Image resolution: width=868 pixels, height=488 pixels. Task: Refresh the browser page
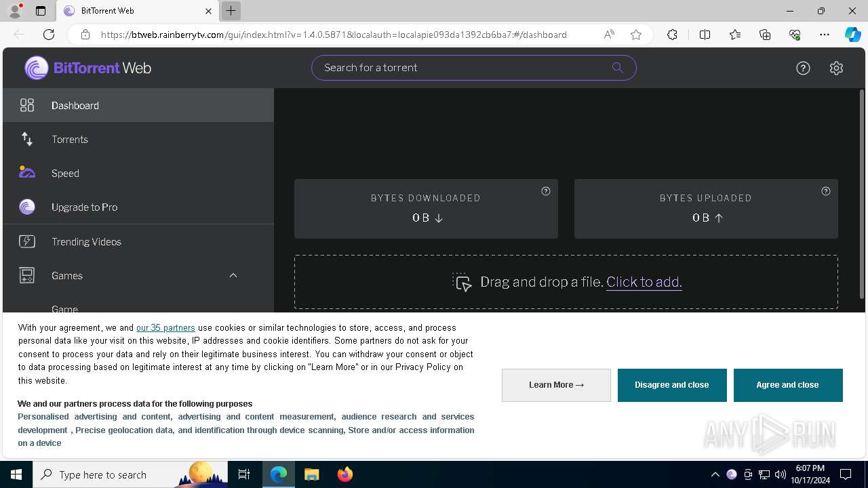pos(49,35)
